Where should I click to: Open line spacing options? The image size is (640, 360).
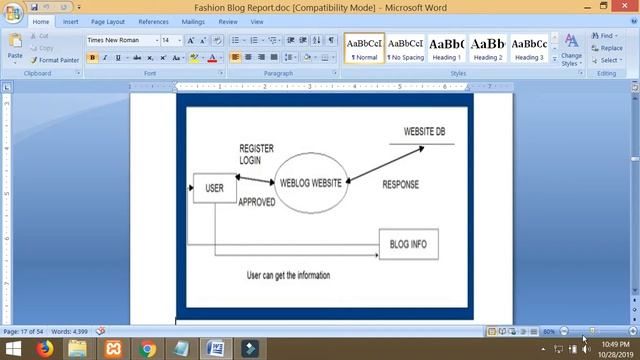click(289, 58)
